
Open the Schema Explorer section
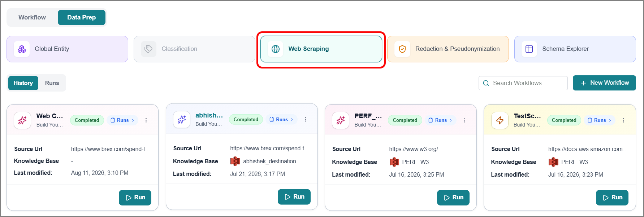(x=575, y=49)
